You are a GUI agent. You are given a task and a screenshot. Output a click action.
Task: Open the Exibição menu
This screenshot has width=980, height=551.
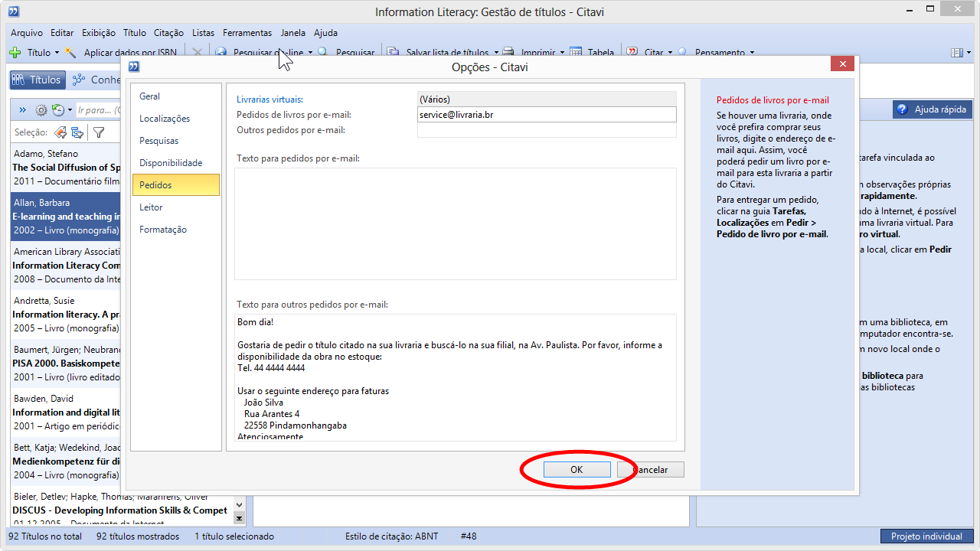click(99, 33)
